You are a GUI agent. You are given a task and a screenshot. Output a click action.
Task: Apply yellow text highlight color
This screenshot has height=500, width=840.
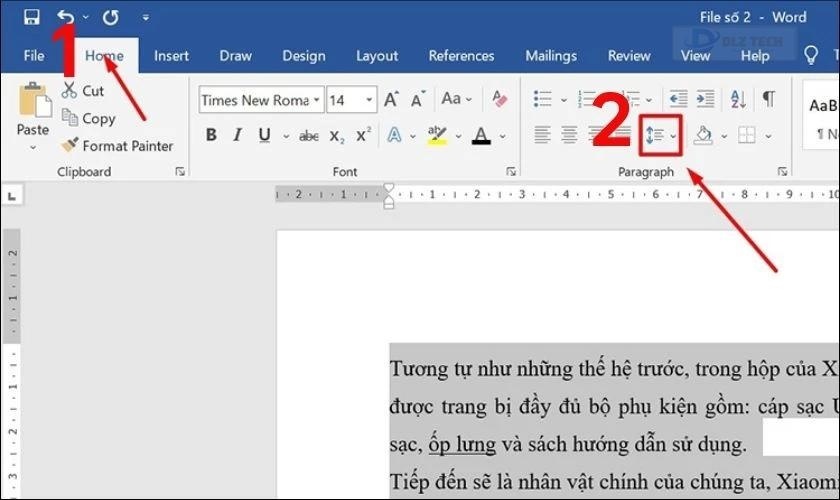click(437, 135)
